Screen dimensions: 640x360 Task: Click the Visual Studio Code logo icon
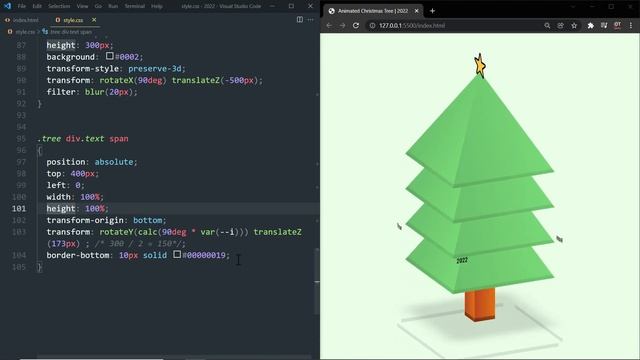point(7,6)
